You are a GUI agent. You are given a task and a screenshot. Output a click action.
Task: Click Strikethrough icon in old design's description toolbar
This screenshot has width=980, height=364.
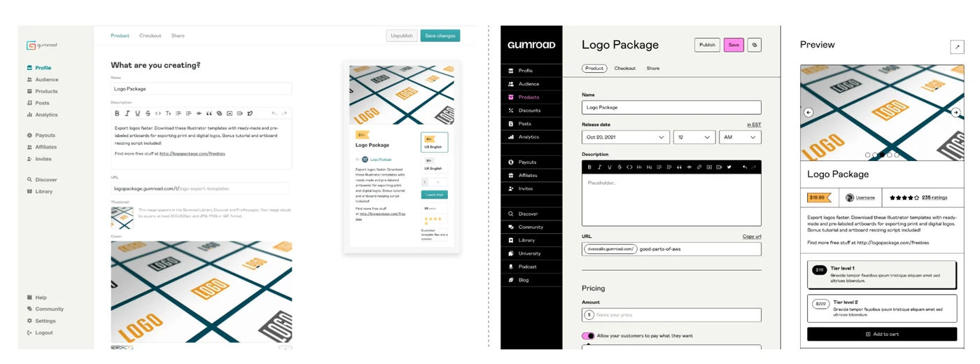(148, 113)
